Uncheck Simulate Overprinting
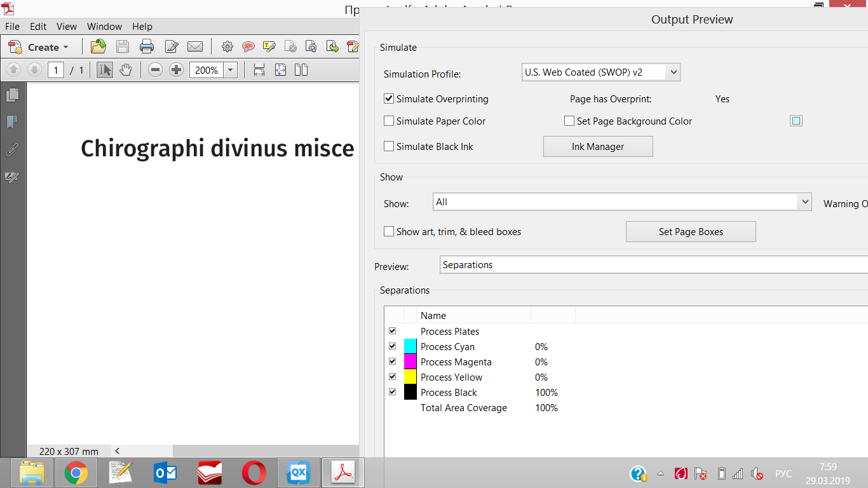 click(389, 99)
